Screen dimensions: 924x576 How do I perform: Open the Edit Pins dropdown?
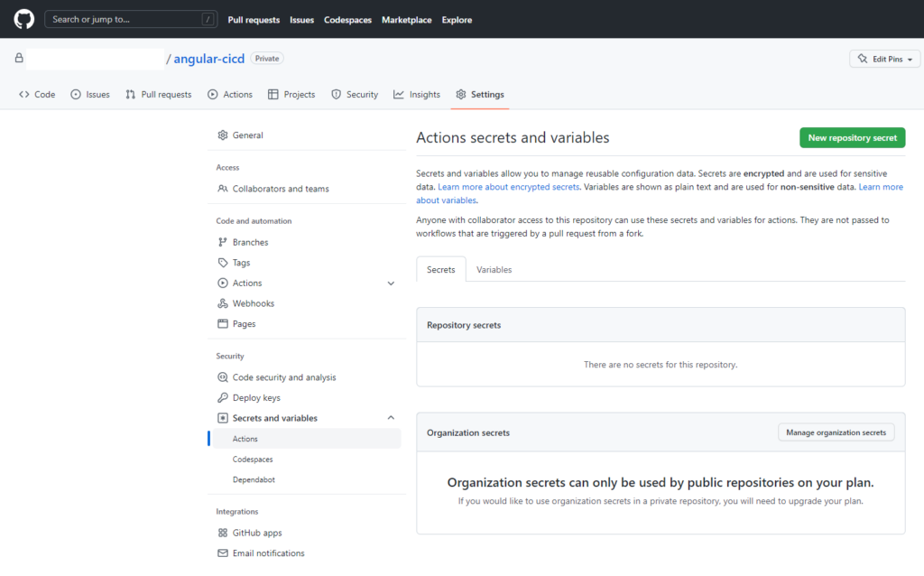pos(885,59)
